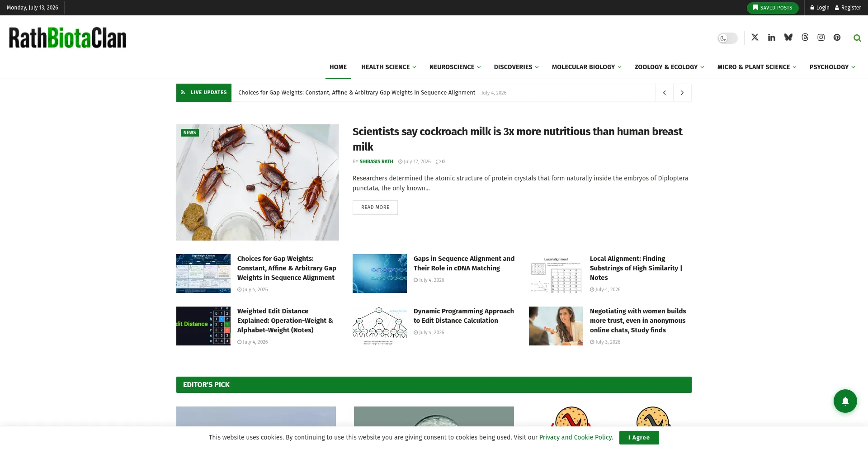The image size is (868, 449).
Task: Click the date Monday, July 13, 2026
Action: [x=33, y=8]
